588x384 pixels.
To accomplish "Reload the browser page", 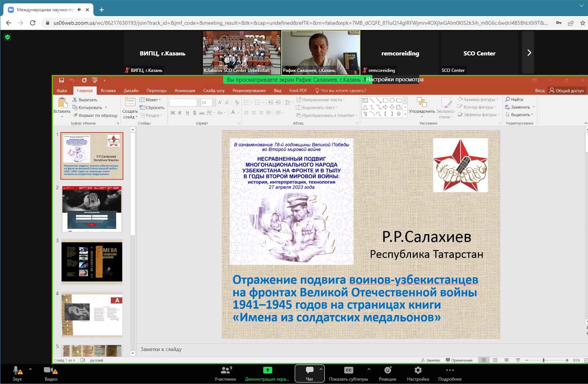I will coord(33,23).
